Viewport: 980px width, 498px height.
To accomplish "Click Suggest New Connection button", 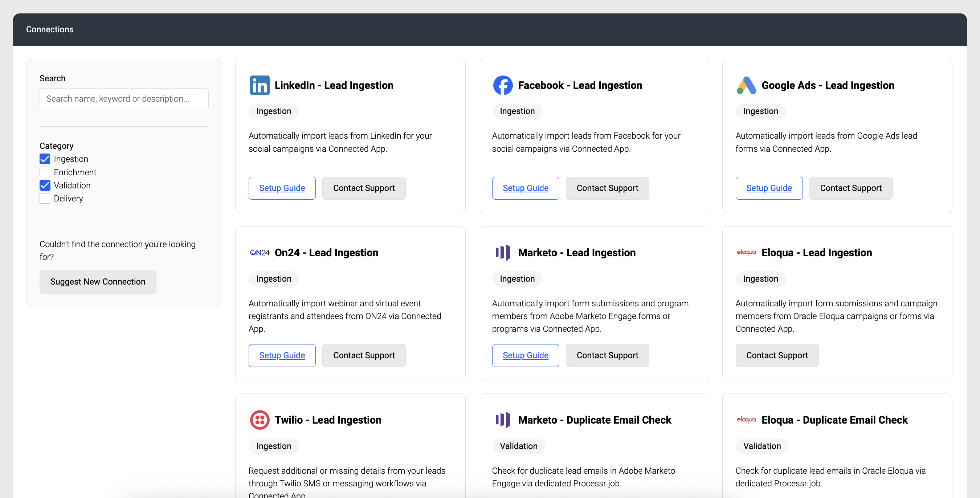I will tap(98, 282).
